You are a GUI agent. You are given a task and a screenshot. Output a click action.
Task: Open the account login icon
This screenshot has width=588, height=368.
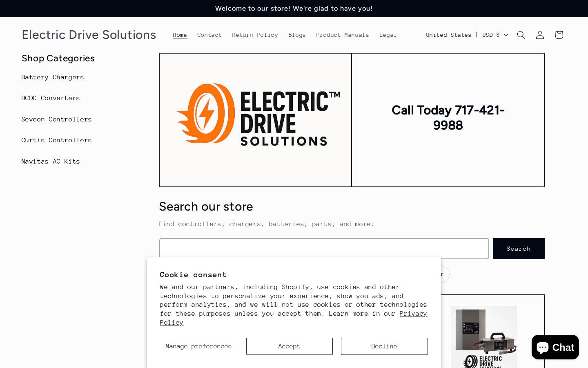pos(540,35)
